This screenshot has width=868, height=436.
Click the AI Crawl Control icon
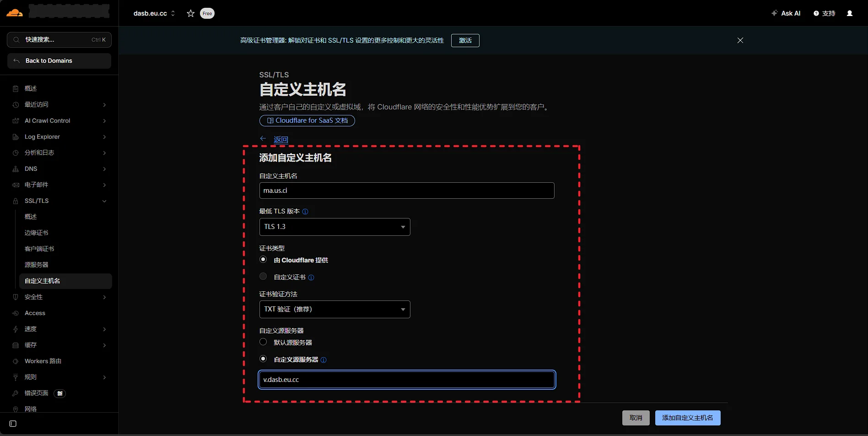point(16,120)
